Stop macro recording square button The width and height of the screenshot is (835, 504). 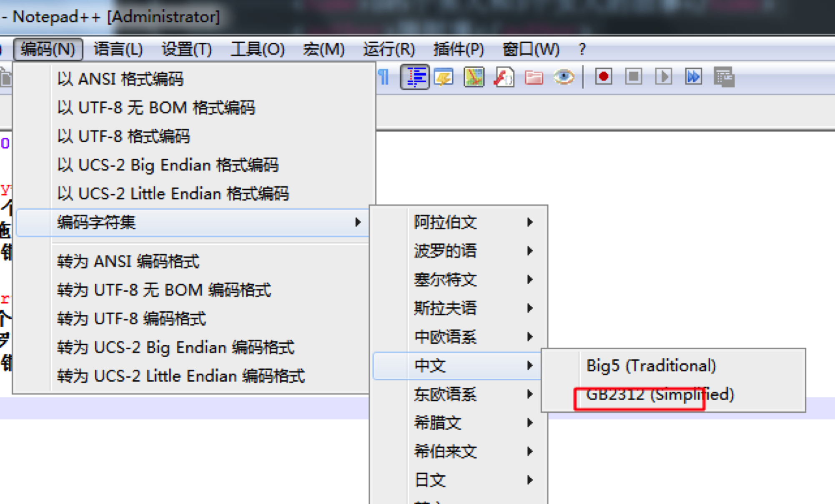tap(634, 77)
